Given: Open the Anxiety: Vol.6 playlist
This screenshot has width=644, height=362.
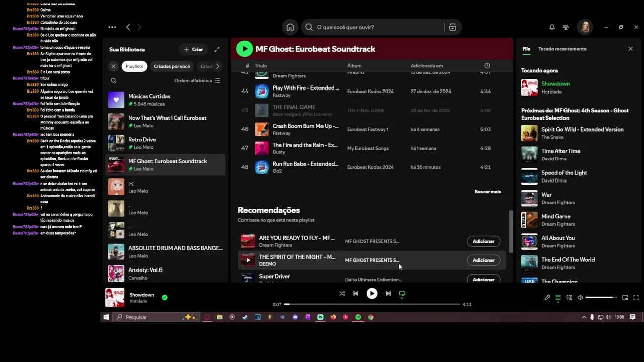Looking at the screenshot, I should [166, 274].
